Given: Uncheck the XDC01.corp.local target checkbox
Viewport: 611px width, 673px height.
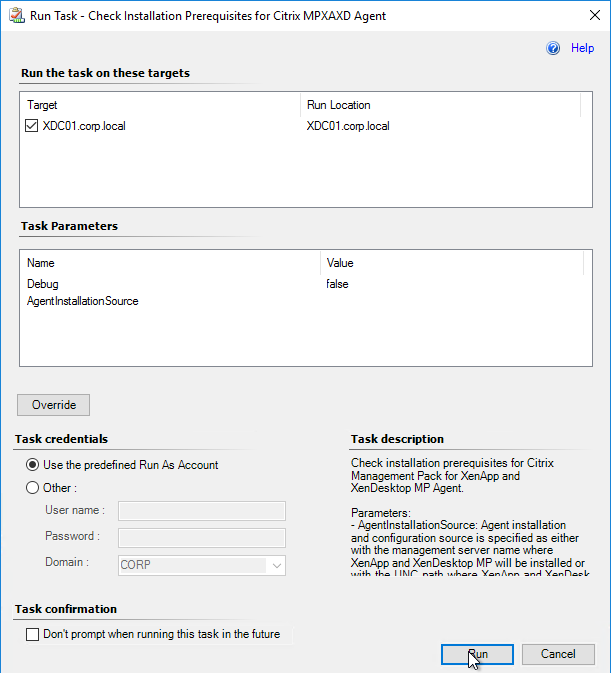Looking at the screenshot, I should coord(32,126).
